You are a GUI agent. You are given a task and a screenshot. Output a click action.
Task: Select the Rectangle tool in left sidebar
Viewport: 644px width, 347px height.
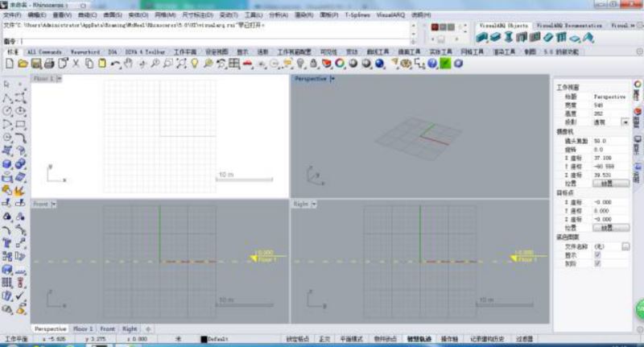point(21,124)
